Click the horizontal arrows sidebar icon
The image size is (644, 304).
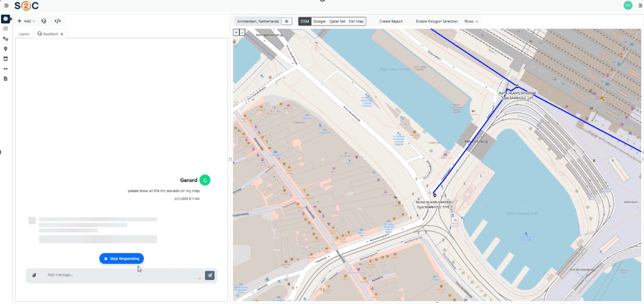tap(5, 69)
